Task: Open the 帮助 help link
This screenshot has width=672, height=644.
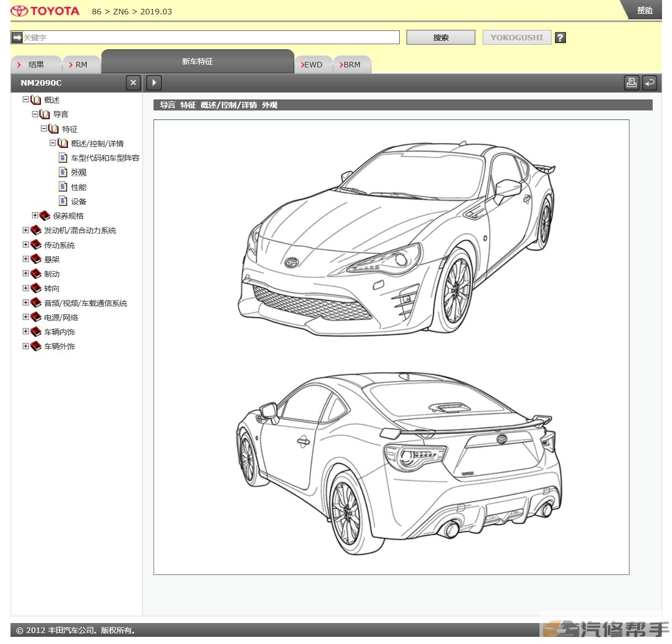Action: coord(644,10)
